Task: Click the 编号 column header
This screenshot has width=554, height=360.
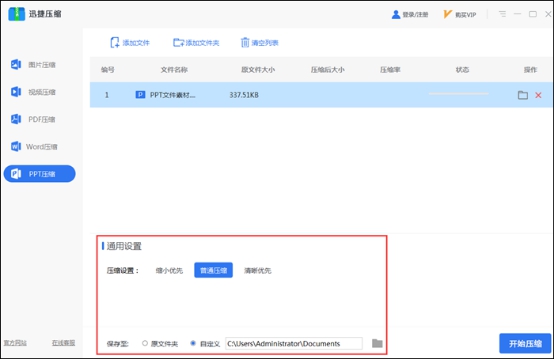Action: pos(107,70)
